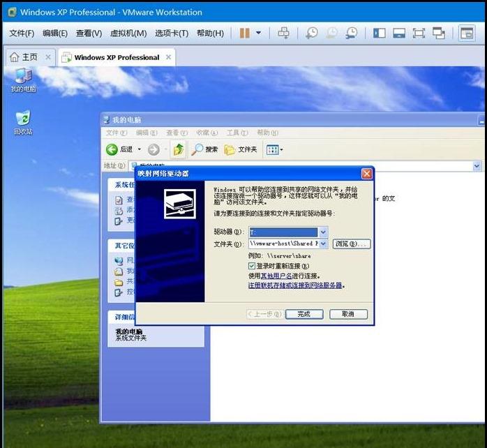Open 工具 menu in 我的电脑 window
487x448 pixels.
point(237,133)
